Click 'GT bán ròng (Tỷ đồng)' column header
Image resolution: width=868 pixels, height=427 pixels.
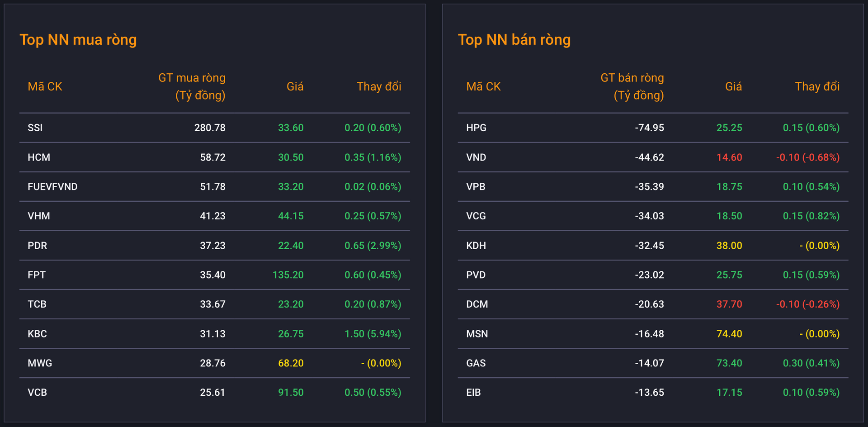(x=632, y=86)
